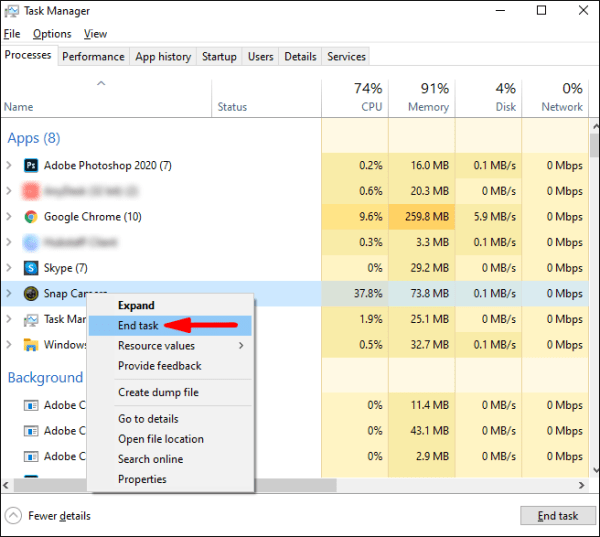Click the Windows Explorer folder icon
The height and width of the screenshot is (537, 600).
[31, 345]
